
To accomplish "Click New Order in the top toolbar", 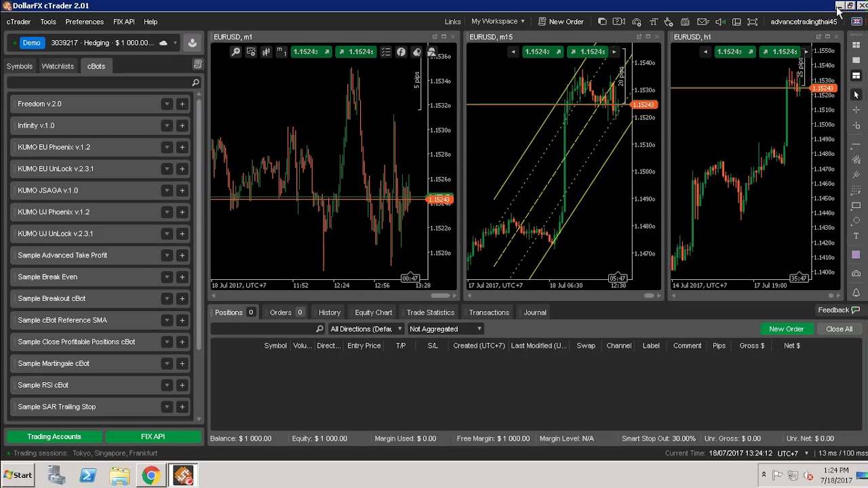I will (x=561, y=22).
